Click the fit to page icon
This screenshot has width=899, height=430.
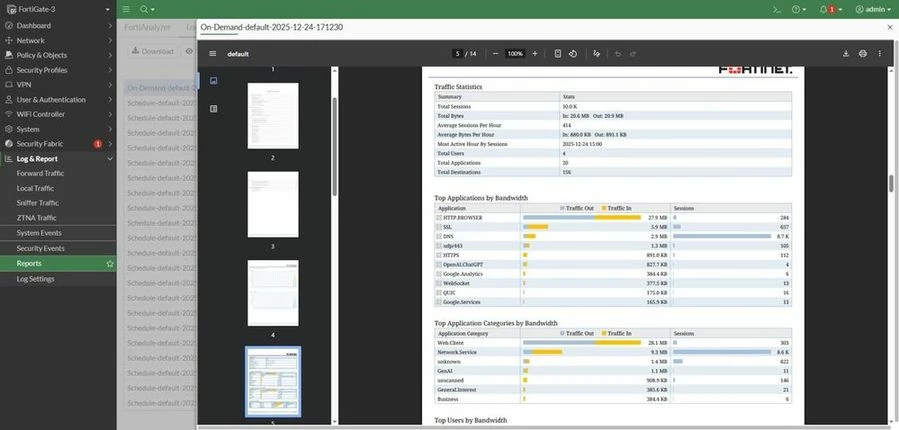pos(558,54)
